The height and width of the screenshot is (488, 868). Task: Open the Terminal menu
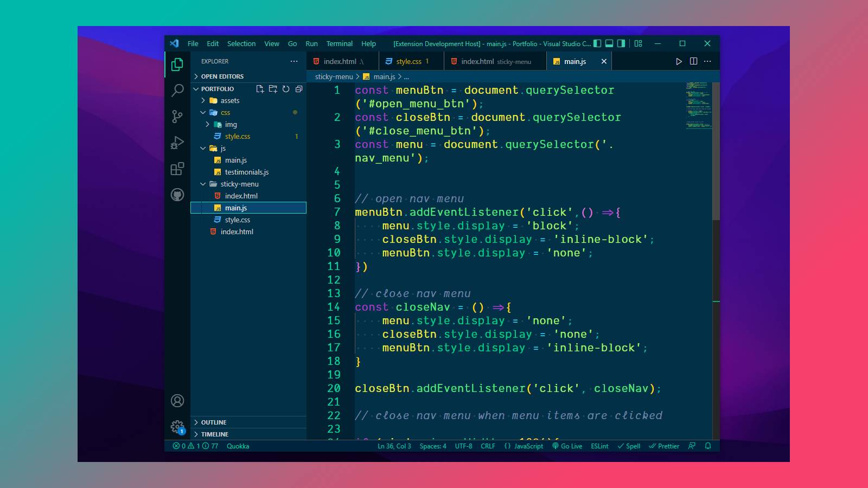pyautogui.click(x=340, y=43)
